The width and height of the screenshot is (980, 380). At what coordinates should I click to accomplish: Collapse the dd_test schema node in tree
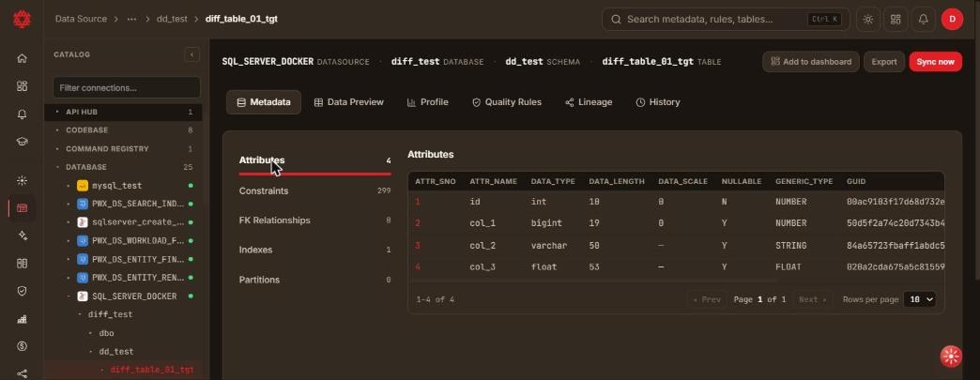click(91, 352)
